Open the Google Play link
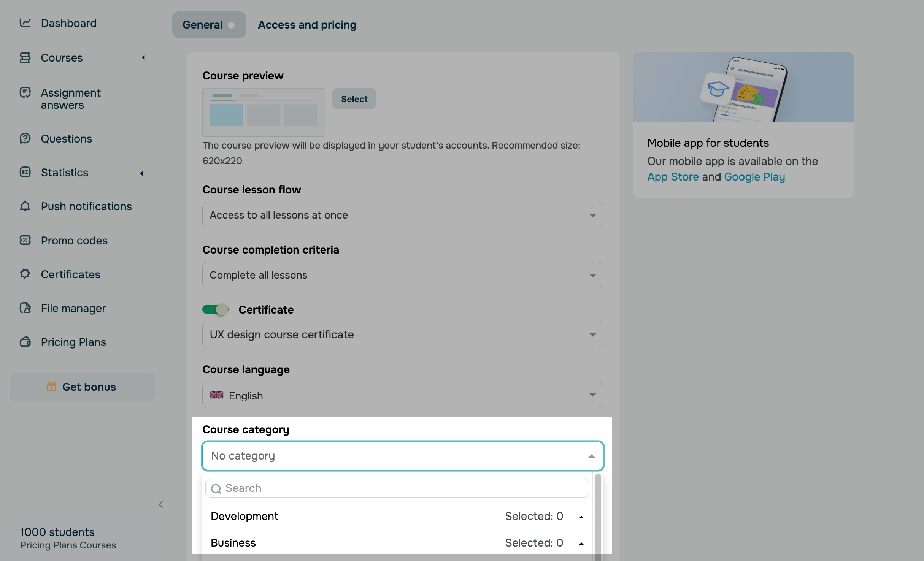 pos(754,177)
